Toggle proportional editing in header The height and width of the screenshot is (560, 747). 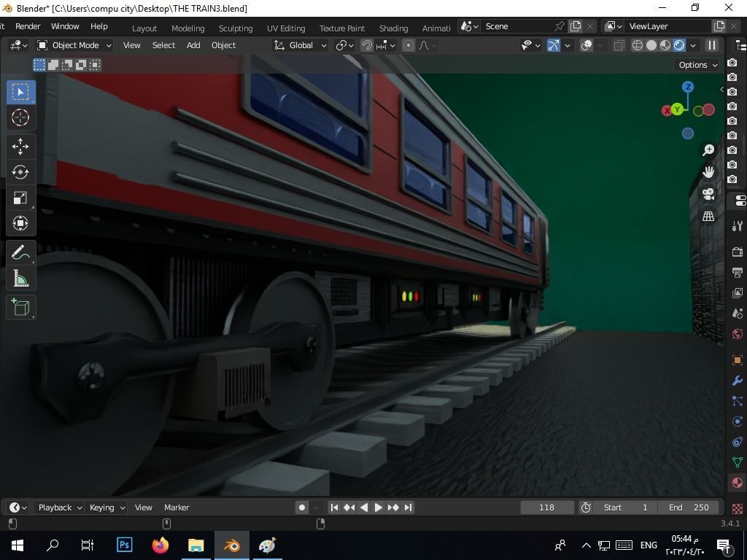[x=409, y=45]
